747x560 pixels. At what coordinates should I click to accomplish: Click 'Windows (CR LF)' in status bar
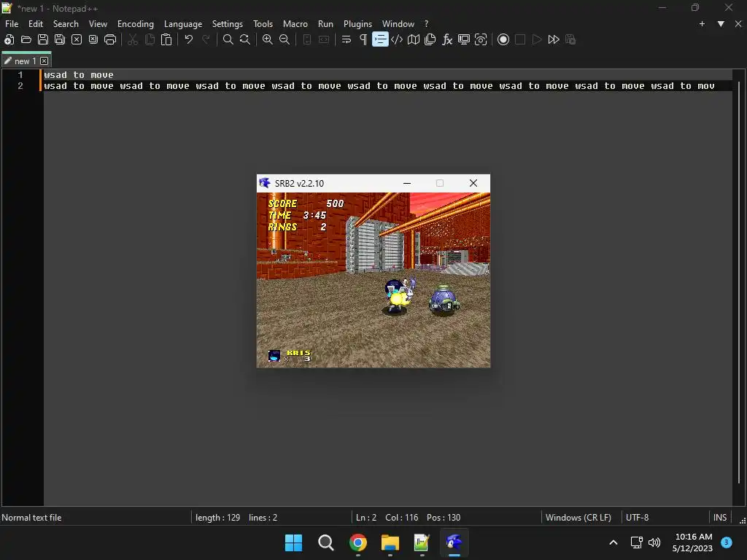tap(578, 518)
